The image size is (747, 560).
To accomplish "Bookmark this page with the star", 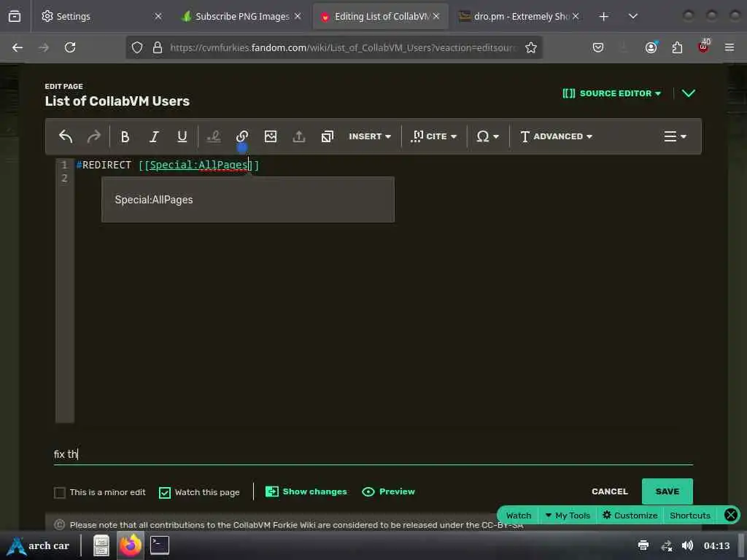I will (x=531, y=47).
